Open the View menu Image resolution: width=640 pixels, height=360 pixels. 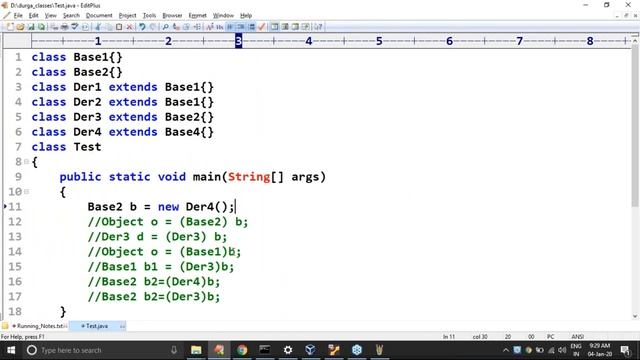pos(51,16)
